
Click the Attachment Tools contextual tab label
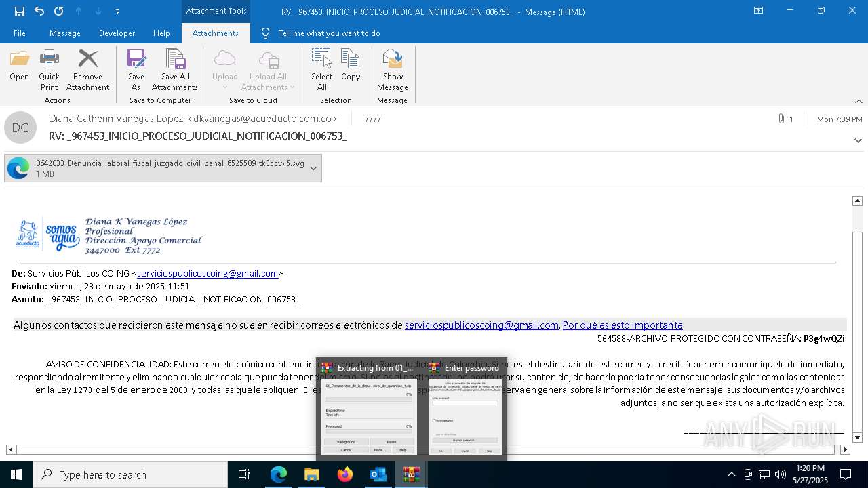coord(216,11)
